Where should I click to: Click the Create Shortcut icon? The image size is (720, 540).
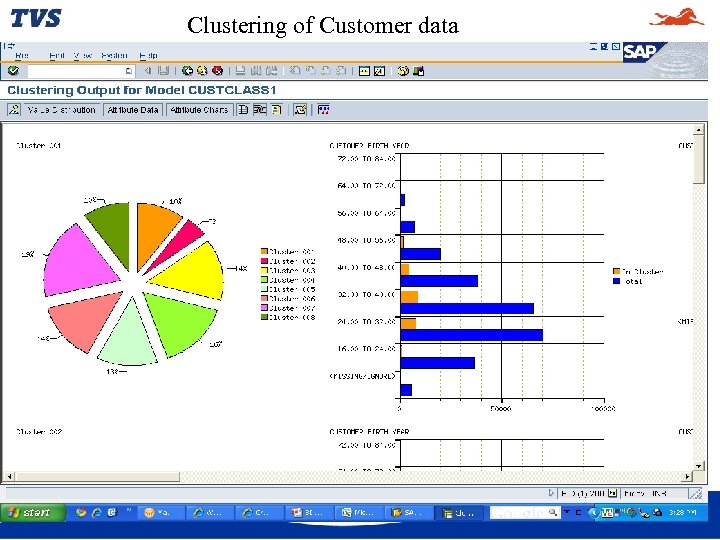[x=379, y=71]
